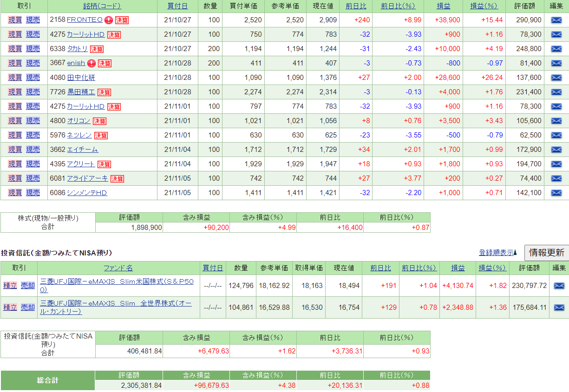Image resolution: width=569 pixels, height=392 pixels.
Task: Open envelope edit icon for アクリート
Action: (x=556, y=164)
